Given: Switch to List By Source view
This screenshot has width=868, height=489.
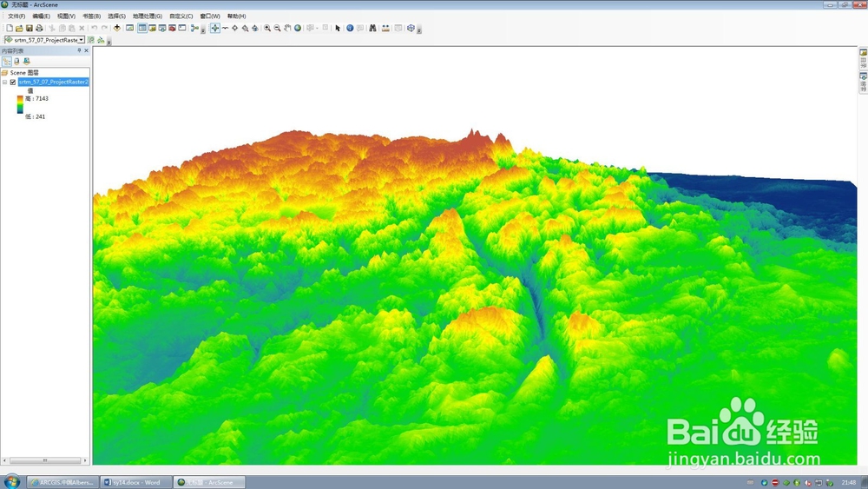Looking at the screenshot, I should click(16, 62).
